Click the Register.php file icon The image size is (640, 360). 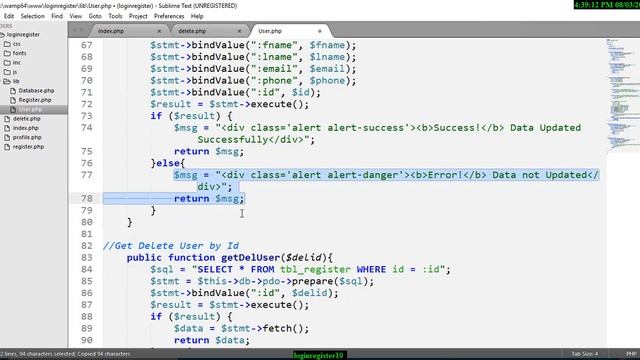point(13,100)
